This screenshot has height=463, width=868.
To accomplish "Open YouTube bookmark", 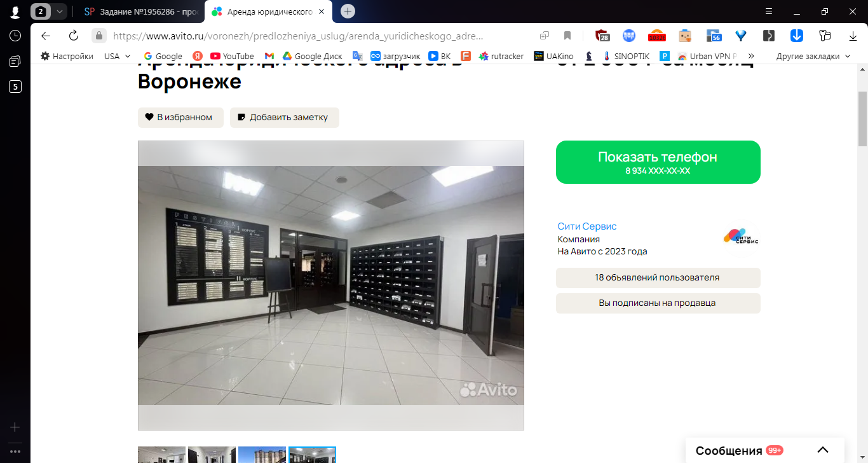I will tap(232, 56).
